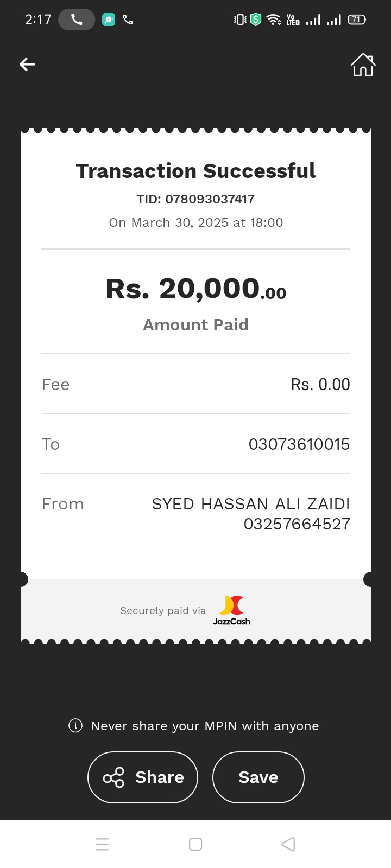Tap the green shield dollar status icon
Viewport: 391px width, 868px height.
(x=256, y=20)
